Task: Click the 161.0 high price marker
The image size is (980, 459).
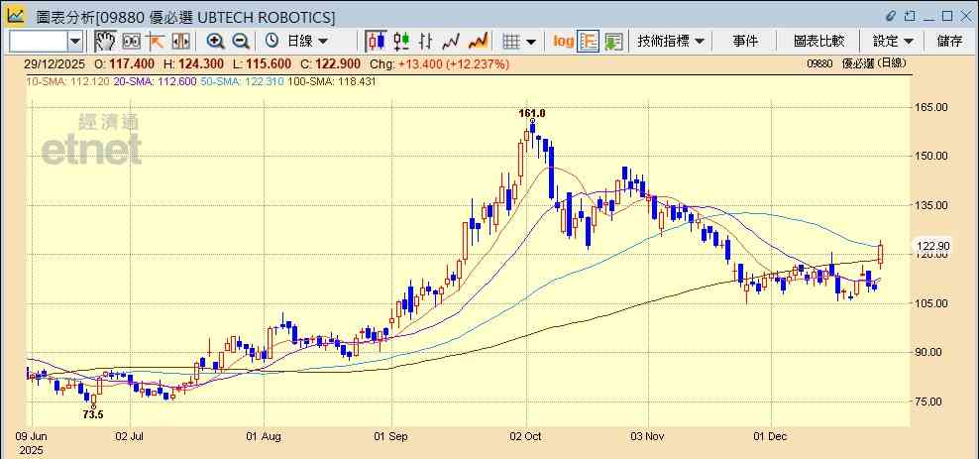Action: point(532,113)
